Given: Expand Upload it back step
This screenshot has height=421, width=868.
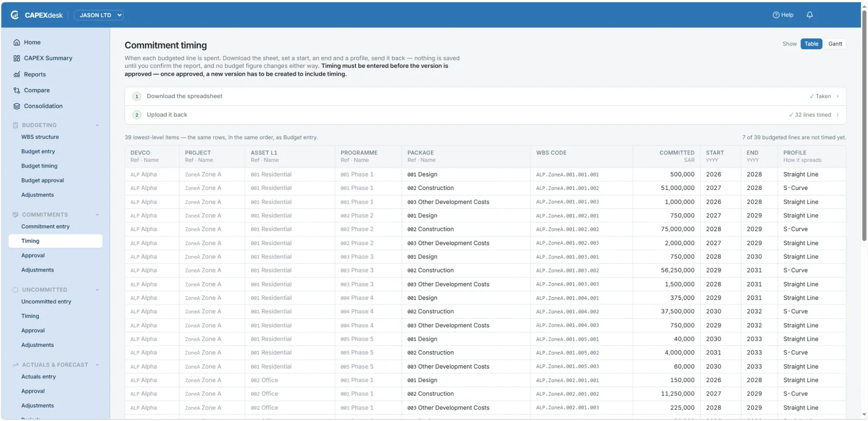Looking at the screenshot, I should coord(485,115).
